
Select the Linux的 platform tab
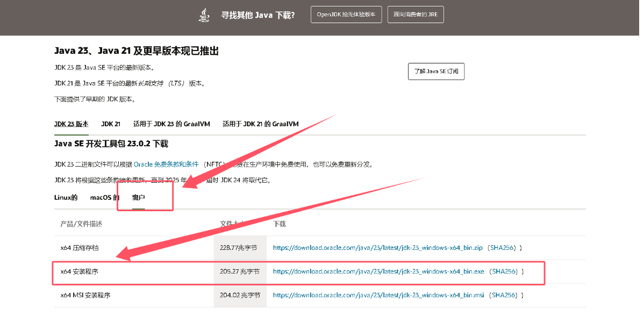coord(66,197)
